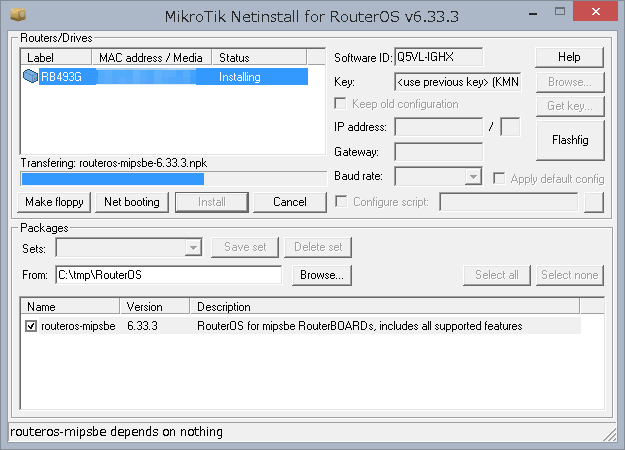Click 'Transfering: routeros-mipsbe-6.33.3.npk' label
Viewport: 625px width, 450px height.
coord(114,163)
